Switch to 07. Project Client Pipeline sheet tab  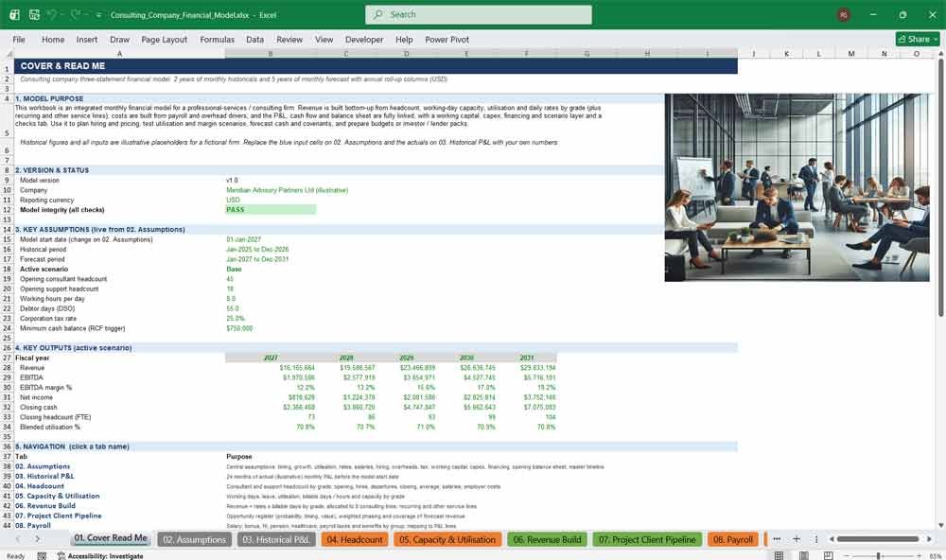(x=647, y=539)
